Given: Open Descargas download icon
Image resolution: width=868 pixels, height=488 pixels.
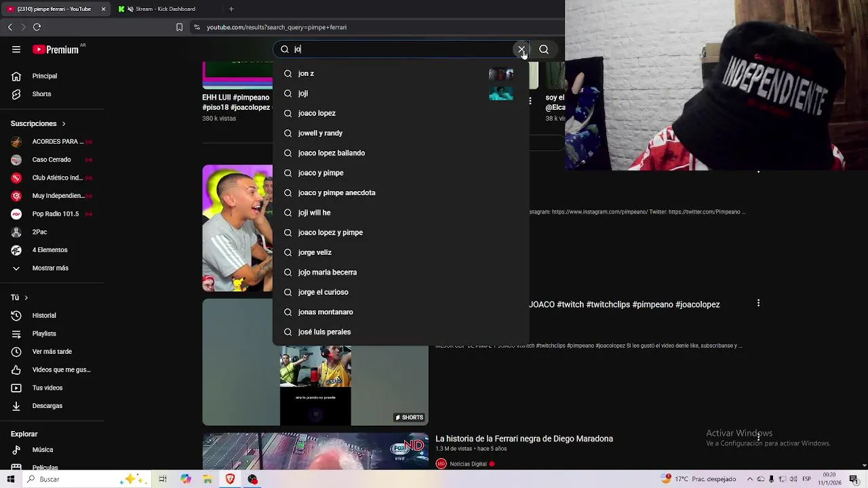Looking at the screenshot, I should coord(16,406).
